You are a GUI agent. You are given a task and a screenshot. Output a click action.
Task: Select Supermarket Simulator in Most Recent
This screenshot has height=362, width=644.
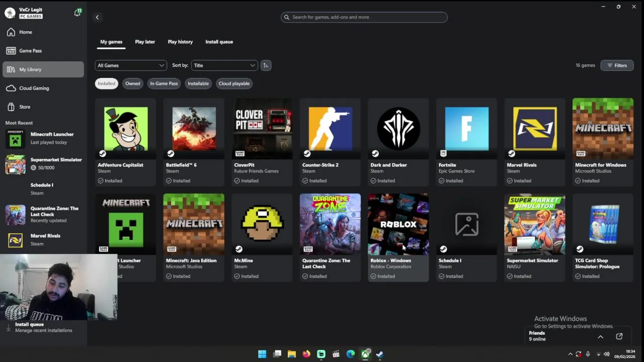[x=43, y=164]
